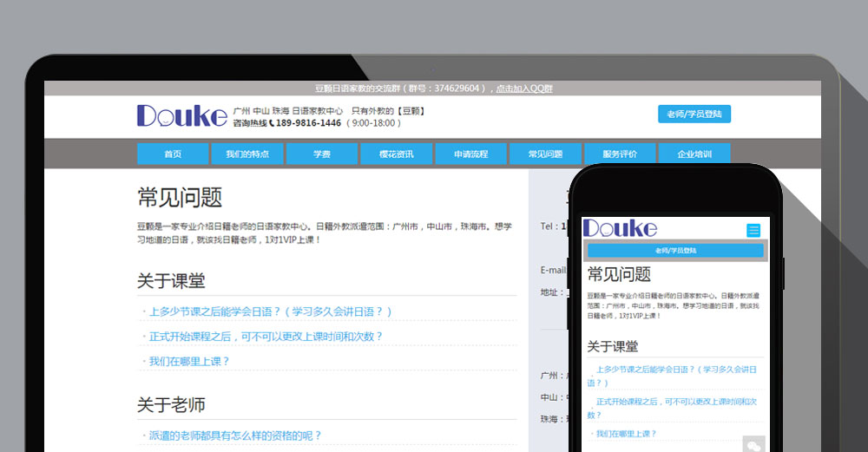This screenshot has width=868, height=452.
Task: Tap phone question 上多少节课之后能学会日语？
Action: pyautogui.click(x=672, y=376)
